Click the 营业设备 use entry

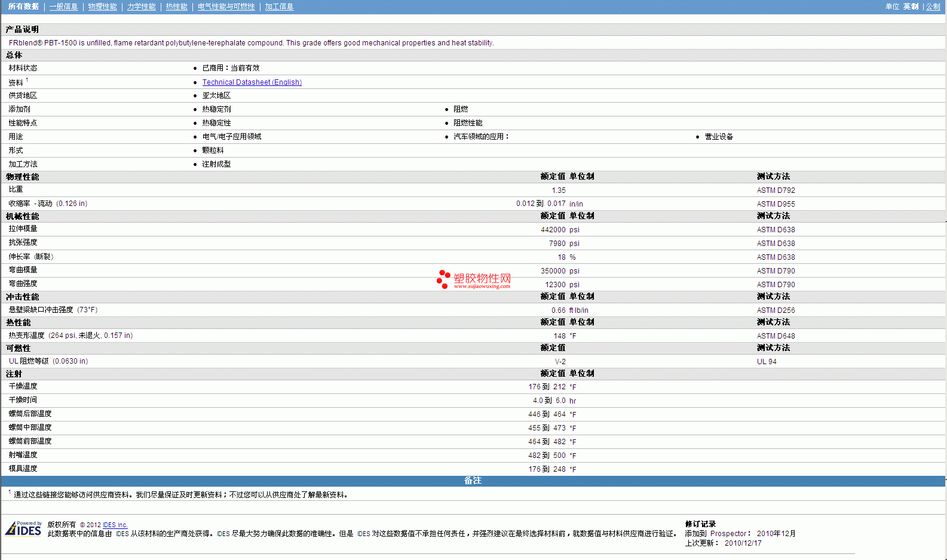coord(719,137)
